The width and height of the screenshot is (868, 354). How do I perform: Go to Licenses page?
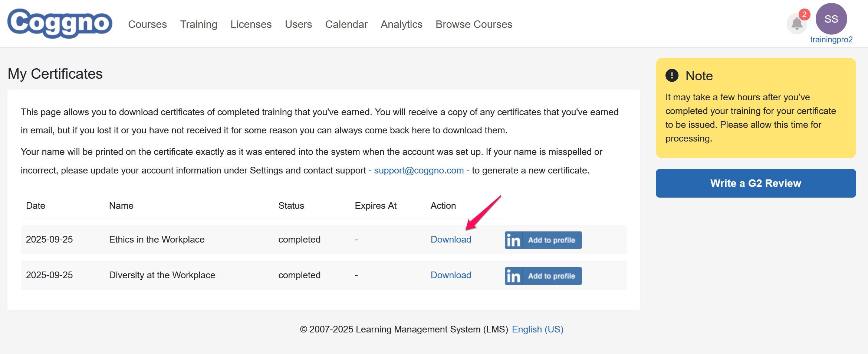click(x=251, y=24)
